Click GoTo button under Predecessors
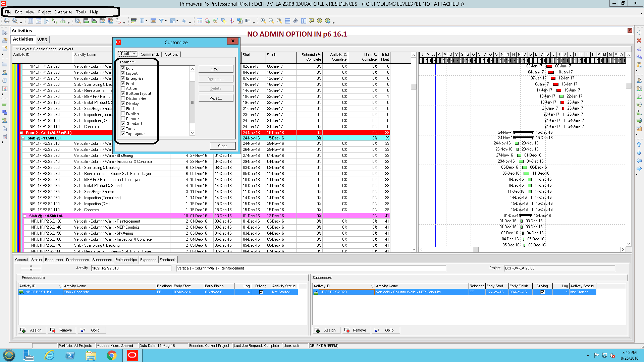Image resolution: width=644 pixels, height=362 pixels. [92, 330]
